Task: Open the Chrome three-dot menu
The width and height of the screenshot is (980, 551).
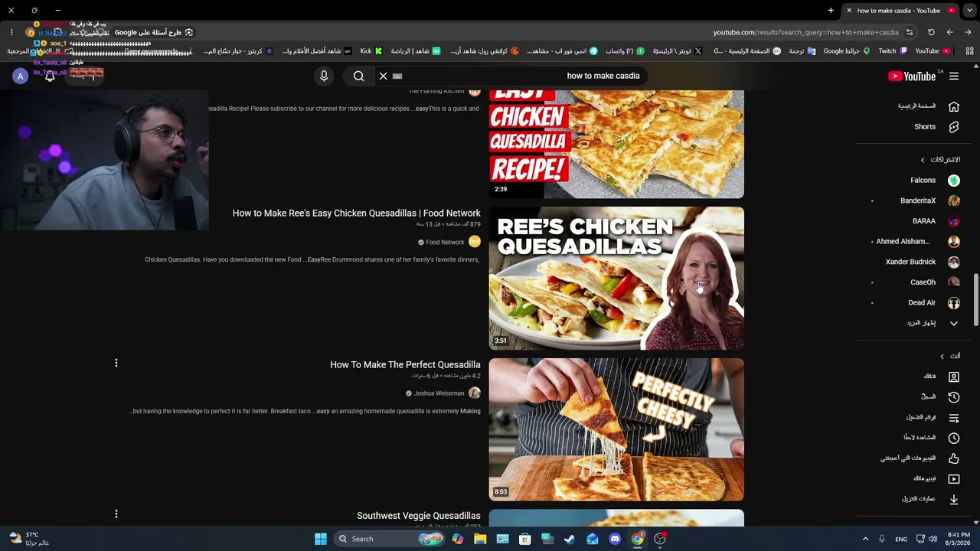Action: tap(11, 32)
